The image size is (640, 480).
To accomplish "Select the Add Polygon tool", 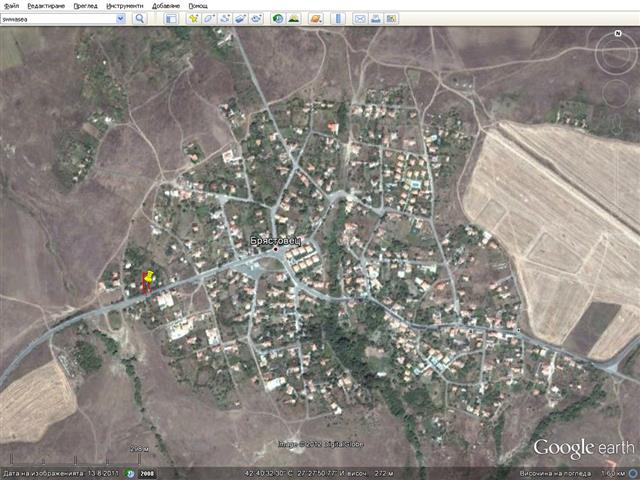I will click(209, 18).
